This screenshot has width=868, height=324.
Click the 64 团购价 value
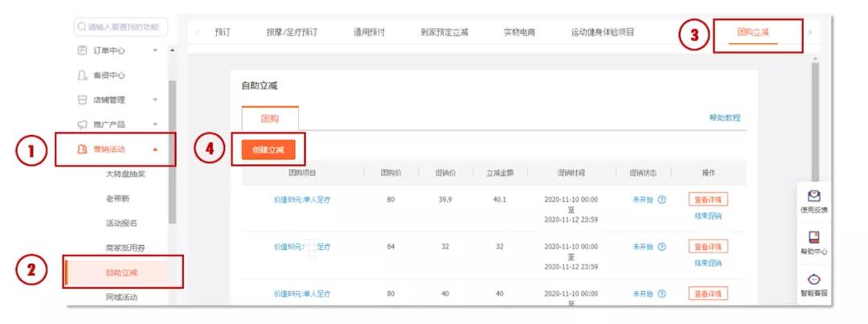tap(391, 247)
